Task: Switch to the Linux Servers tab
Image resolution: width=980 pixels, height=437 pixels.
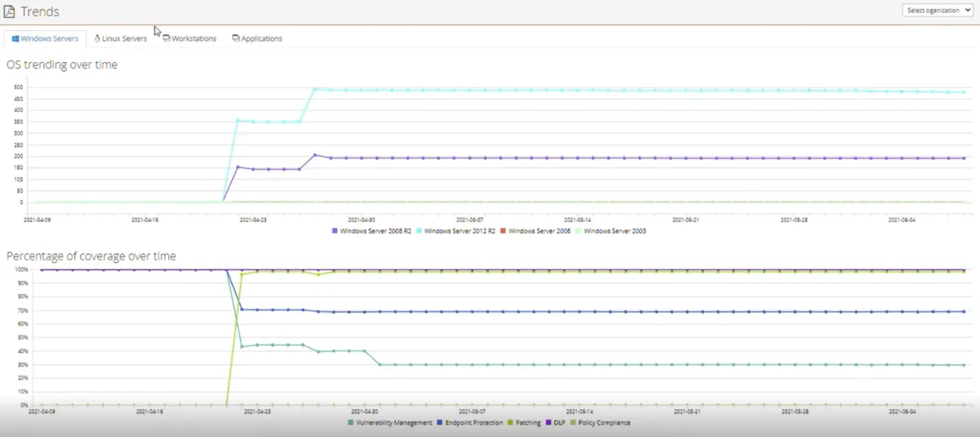Action: (121, 38)
